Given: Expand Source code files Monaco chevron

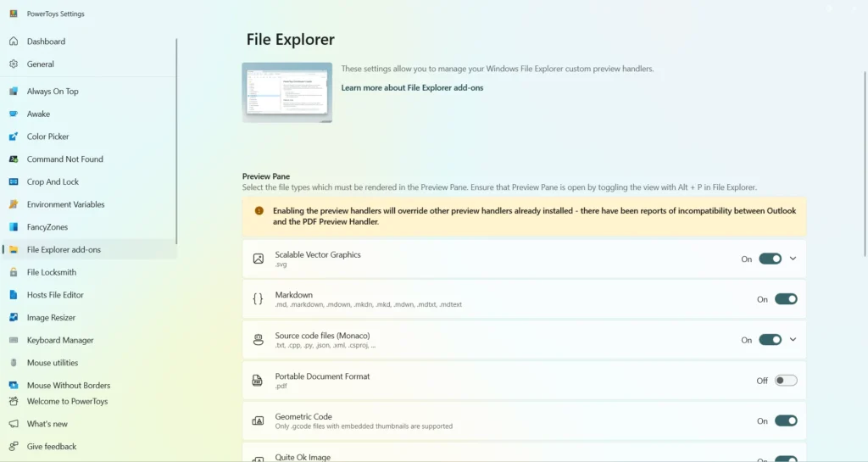Looking at the screenshot, I should click(793, 340).
